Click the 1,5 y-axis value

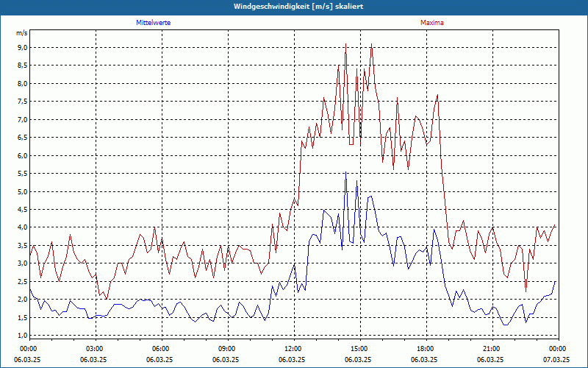click(x=22, y=317)
